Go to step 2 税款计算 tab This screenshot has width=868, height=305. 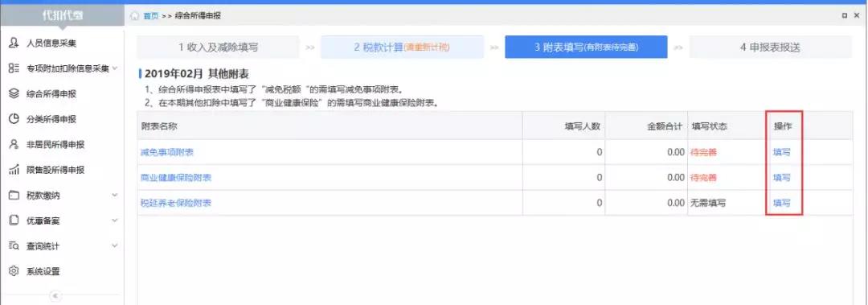pos(402,47)
